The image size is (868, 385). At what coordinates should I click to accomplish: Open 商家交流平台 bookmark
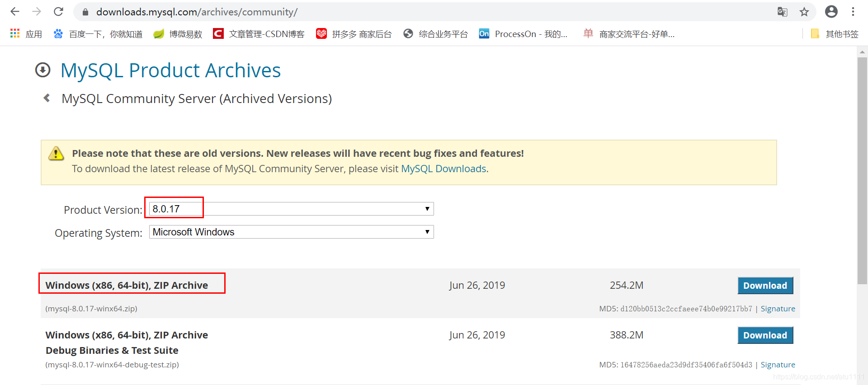(629, 34)
